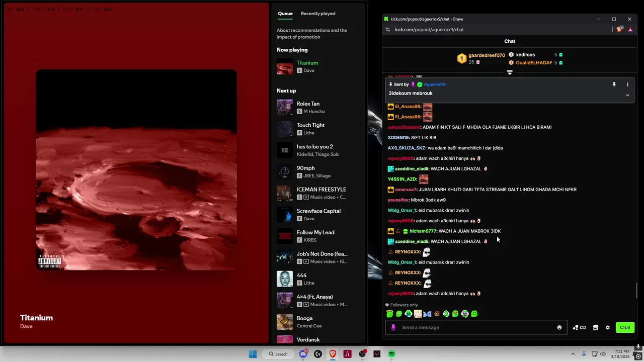Click xediloos on the gift leaderboard
644x362 pixels.
[525, 55]
